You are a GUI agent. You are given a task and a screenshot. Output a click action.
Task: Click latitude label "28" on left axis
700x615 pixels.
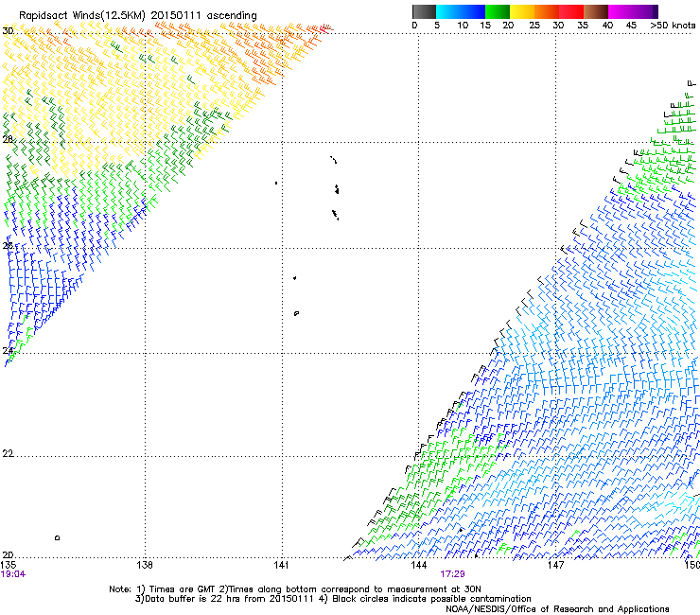(8, 139)
